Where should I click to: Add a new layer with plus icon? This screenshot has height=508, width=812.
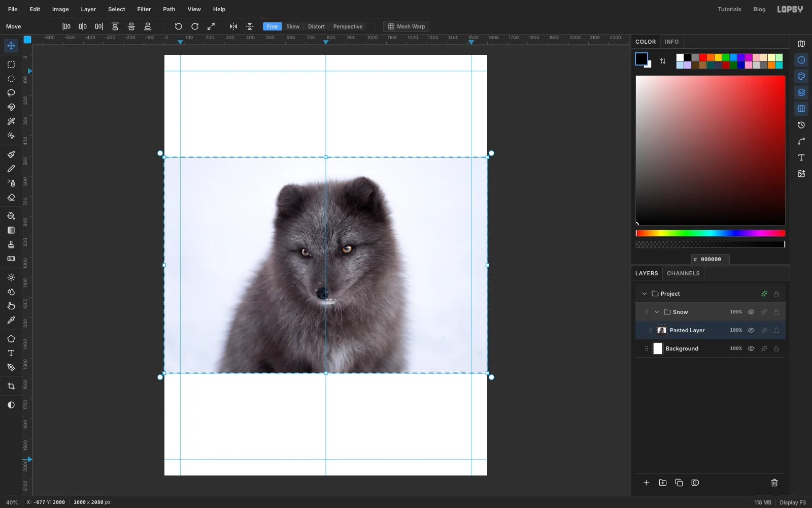coord(647,483)
